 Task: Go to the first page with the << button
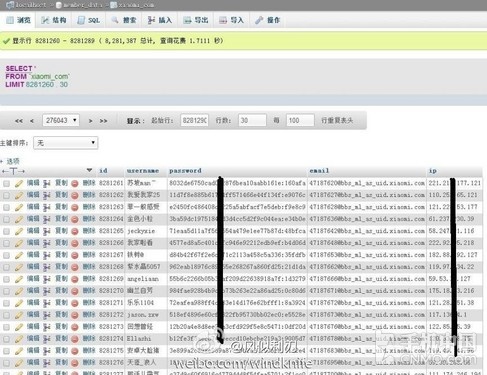click(x=19, y=121)
